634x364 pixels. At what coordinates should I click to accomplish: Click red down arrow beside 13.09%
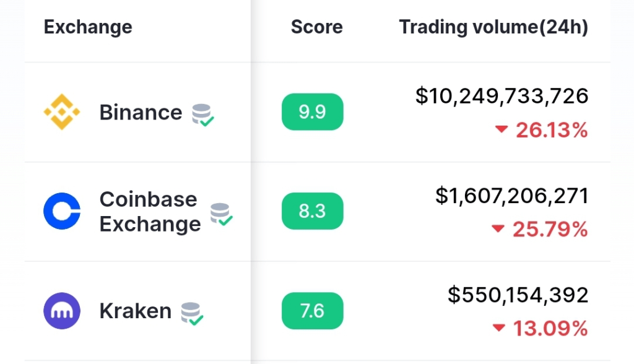click(x=499, y=327)
